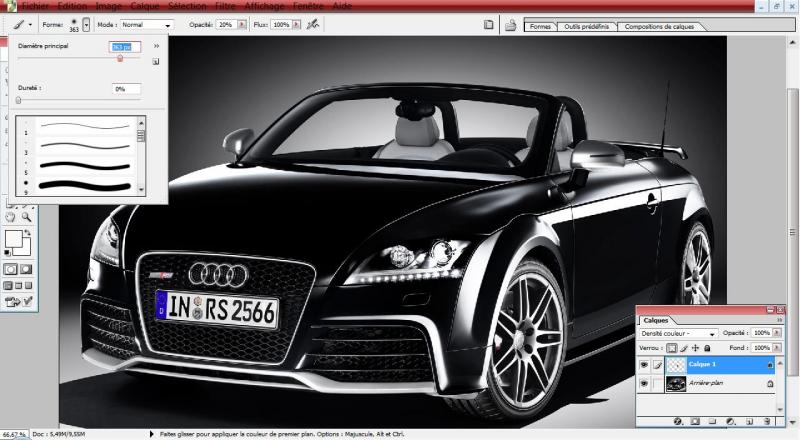The image size is (800, 440).
Task: Adjust the Diamètre principal slider handle
Action: [x=120, y=58]
